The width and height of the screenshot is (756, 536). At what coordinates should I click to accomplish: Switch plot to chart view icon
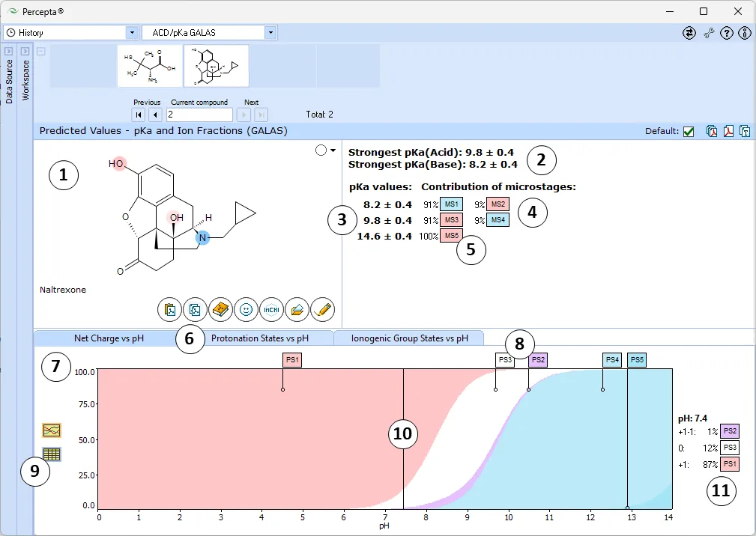tap(52, 430)
